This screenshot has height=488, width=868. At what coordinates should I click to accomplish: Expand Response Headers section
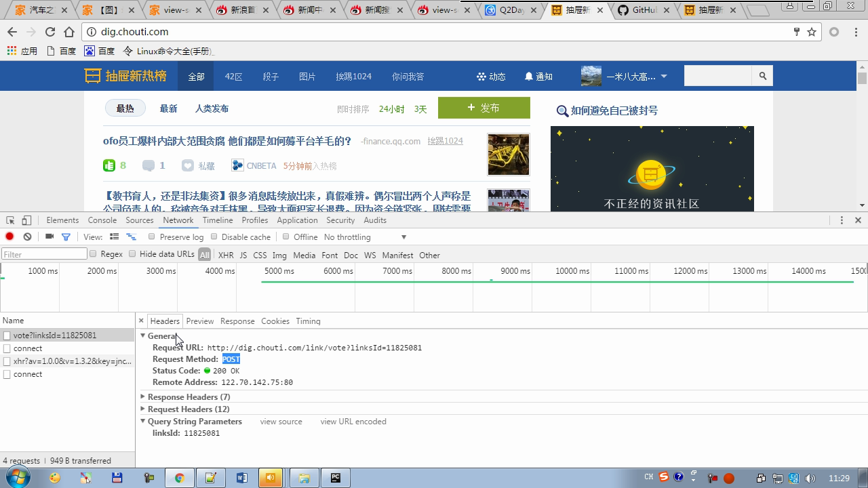188,396
